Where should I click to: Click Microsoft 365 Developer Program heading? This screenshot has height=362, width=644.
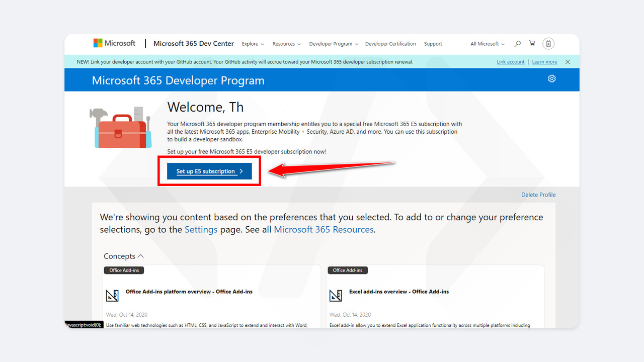coord(178,80)
